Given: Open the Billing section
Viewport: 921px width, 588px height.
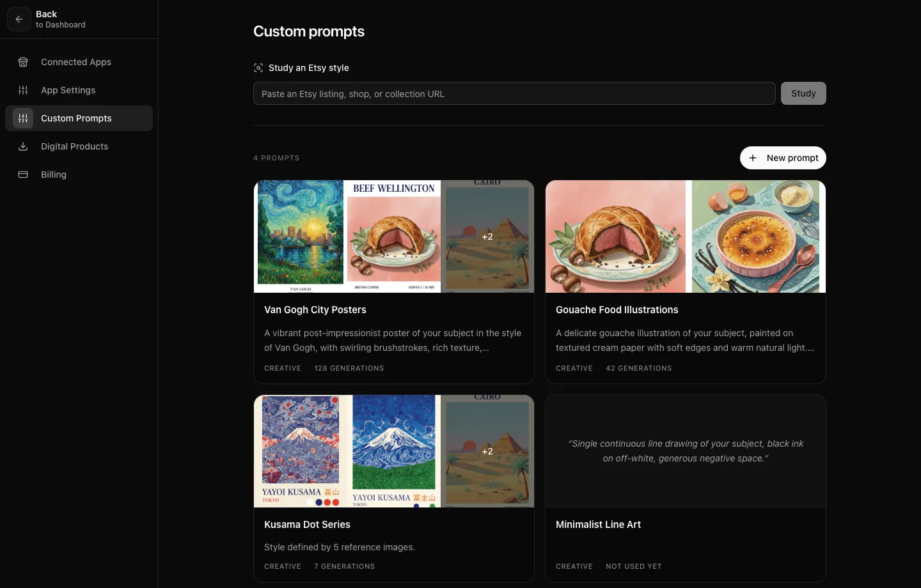Looking at the screenshot, I should 79,174.
